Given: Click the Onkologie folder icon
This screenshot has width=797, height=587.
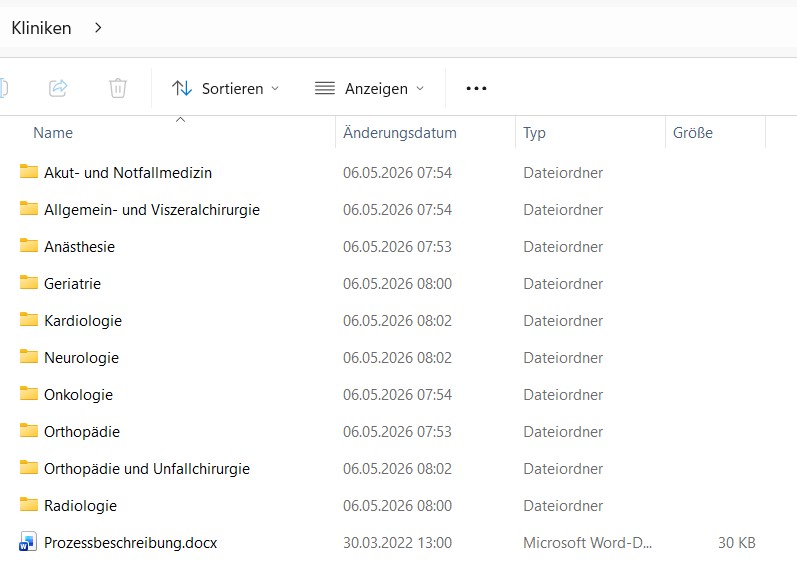Looking at the screenshot, I should pyautogui.click(x=28, y=393).
